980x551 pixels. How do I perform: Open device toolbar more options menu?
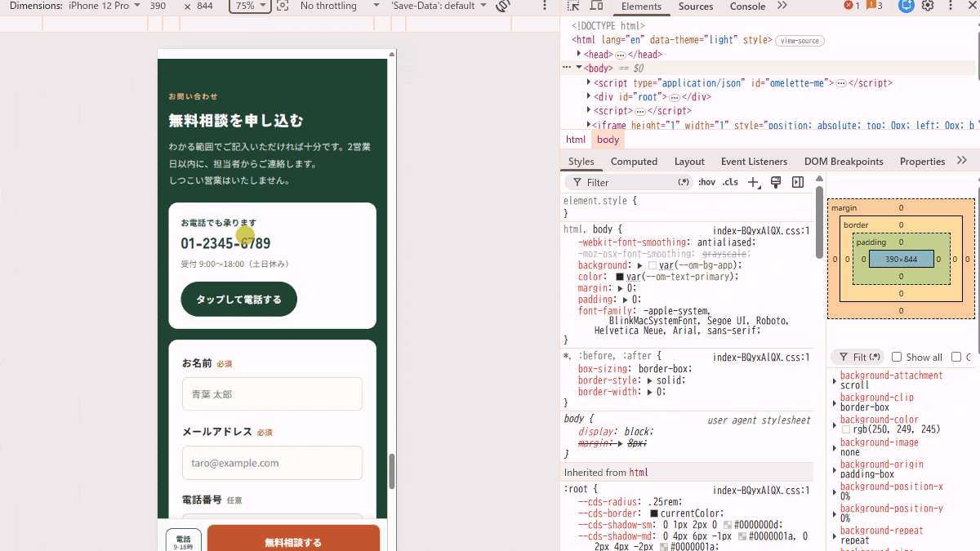point(545,6)
